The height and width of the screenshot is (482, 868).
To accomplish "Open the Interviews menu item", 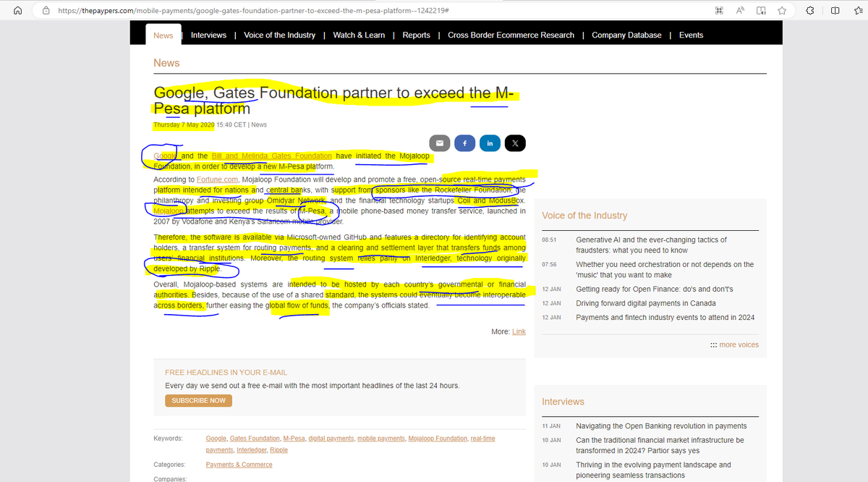I will tap(208, 35).
